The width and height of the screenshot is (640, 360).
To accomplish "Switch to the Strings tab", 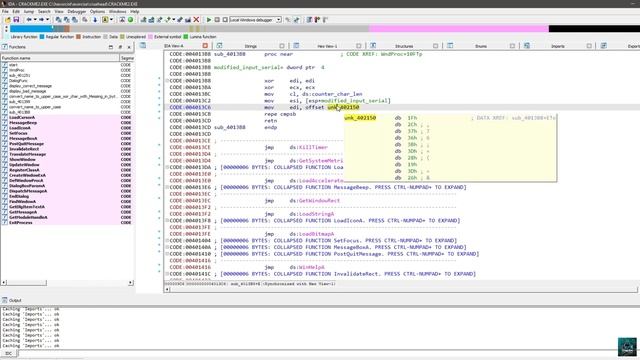I will point(251,46).
